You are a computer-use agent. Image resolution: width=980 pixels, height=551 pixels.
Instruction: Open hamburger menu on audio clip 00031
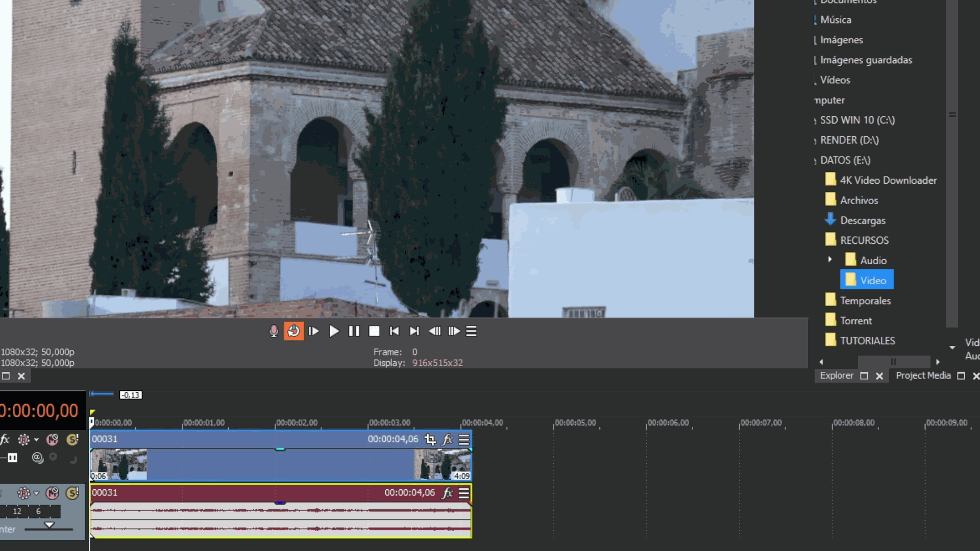pos(463,493)
